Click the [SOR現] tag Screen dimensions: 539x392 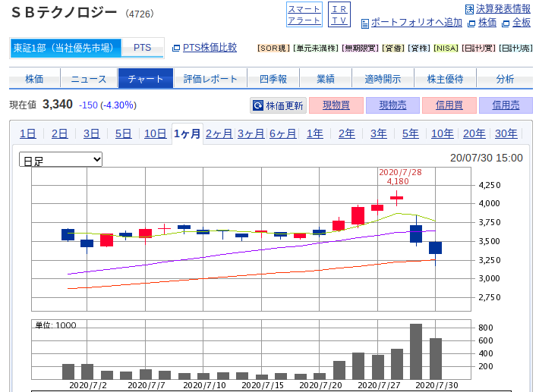point(273,49)
